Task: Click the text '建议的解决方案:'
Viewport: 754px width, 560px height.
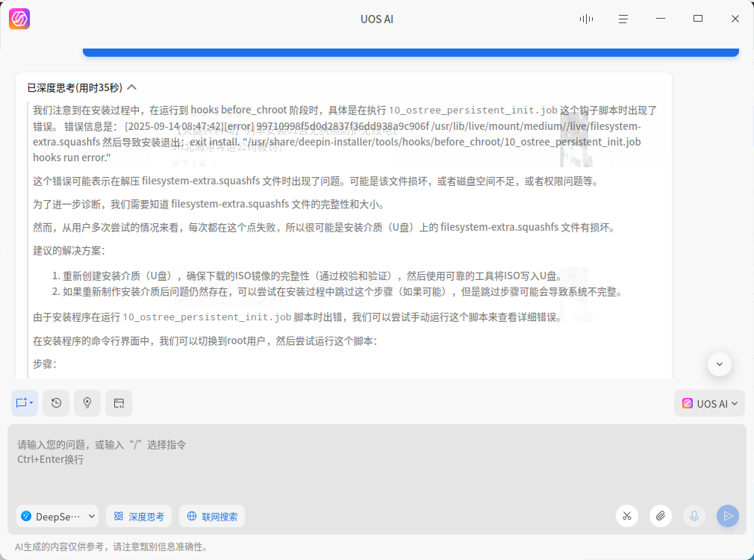Action: pos(69,251)
